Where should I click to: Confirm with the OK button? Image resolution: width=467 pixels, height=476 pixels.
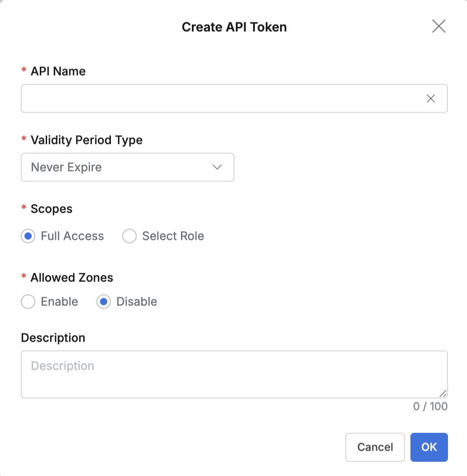(x=429, y=447)
